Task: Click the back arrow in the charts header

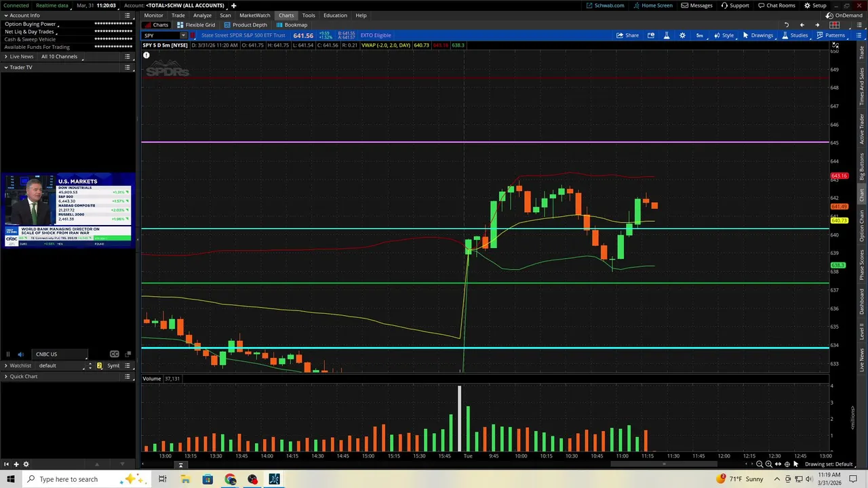Action: (x=802, y=25)
